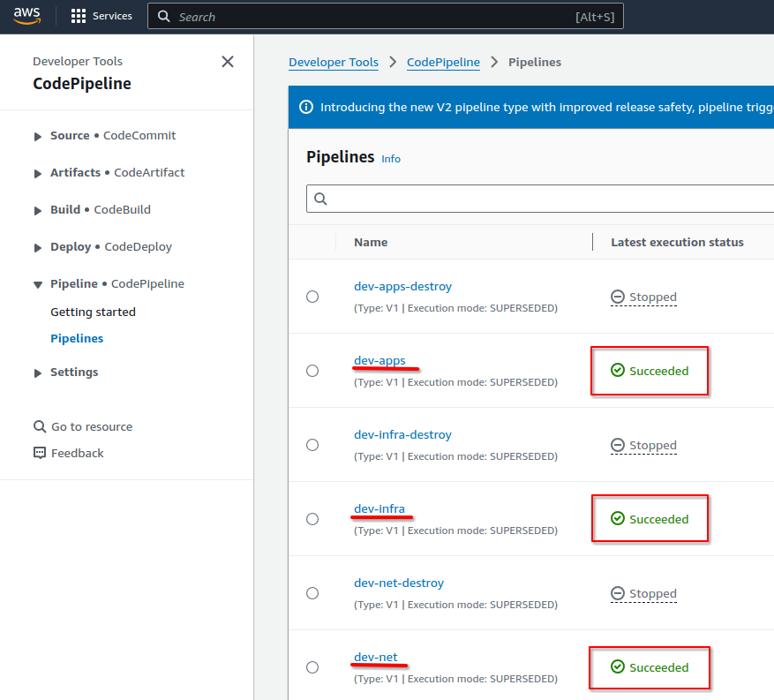The image size is (774, 700).
Task: Open the dev-infra pipeline
Action: click(x=379, y=508)
